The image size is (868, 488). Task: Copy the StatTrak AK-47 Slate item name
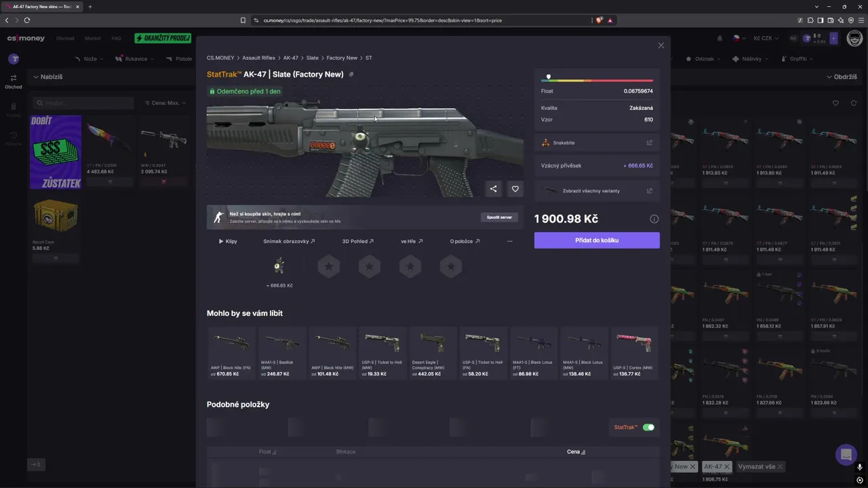351,75
